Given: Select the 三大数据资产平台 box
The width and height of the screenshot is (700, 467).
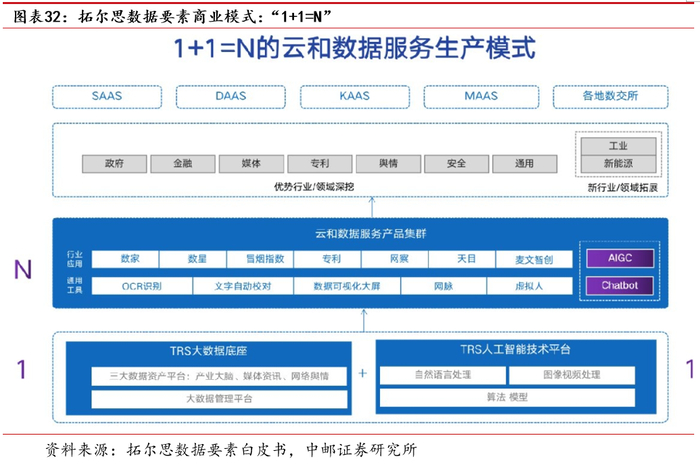Looking at the screenshot, I should 219,376.
